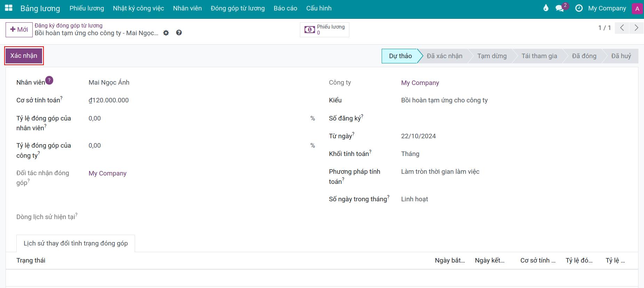644x288 pixels.
Task: Switch to Lịch sử thay đổi tình trạng tab
Action: tap(75, 243)
